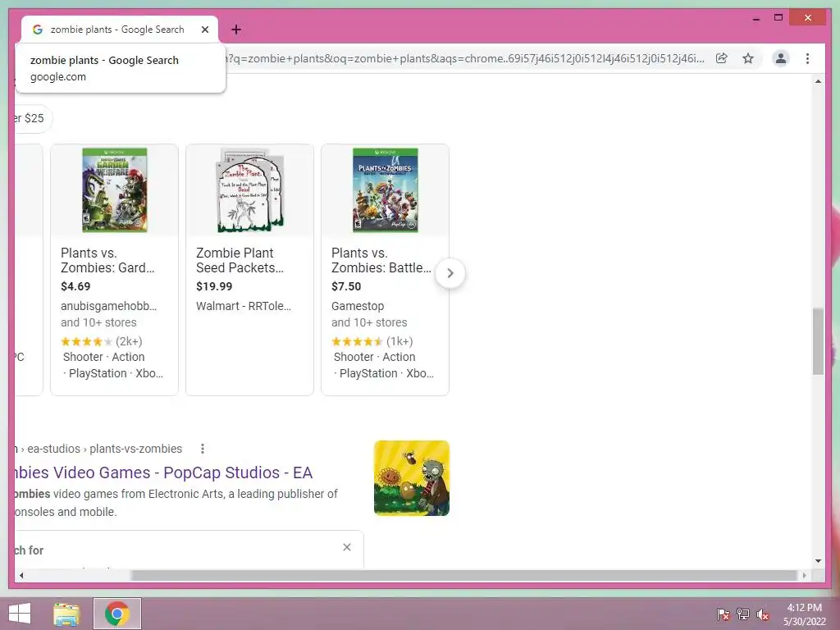
Task: Close the zombie plants Google Search tab
Action: point(204,30)
